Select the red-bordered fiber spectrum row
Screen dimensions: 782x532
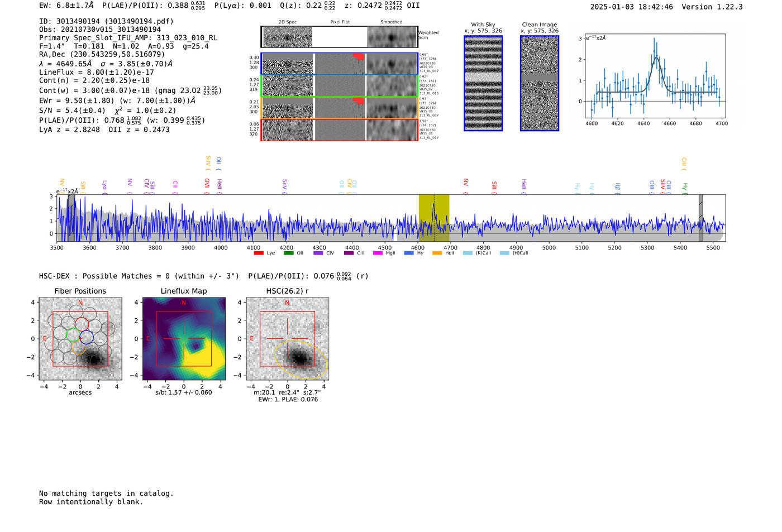(339, 130)
